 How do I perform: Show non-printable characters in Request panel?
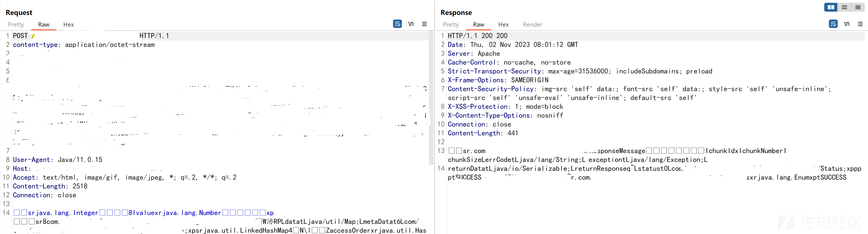[x=411, y=24]
